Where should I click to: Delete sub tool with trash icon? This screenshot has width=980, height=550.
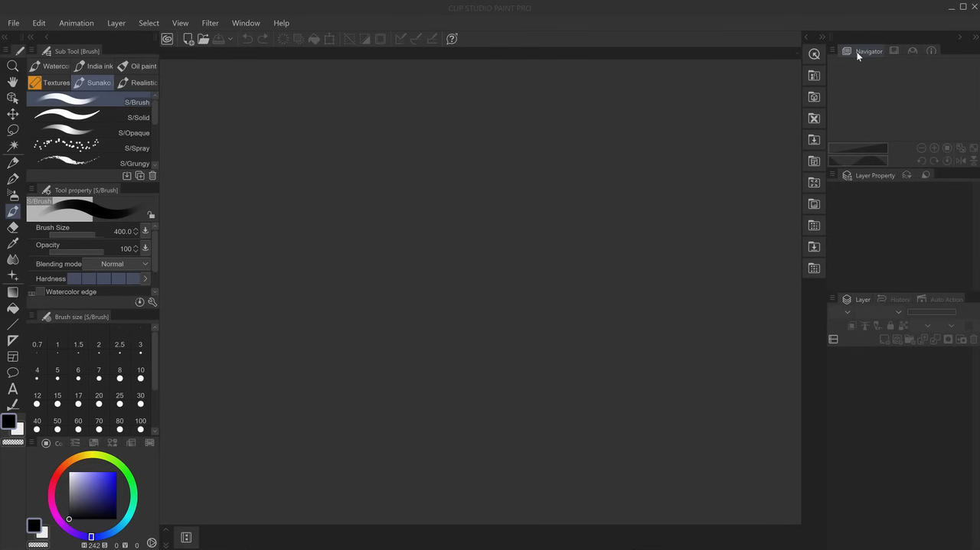[x=152, y=176]
